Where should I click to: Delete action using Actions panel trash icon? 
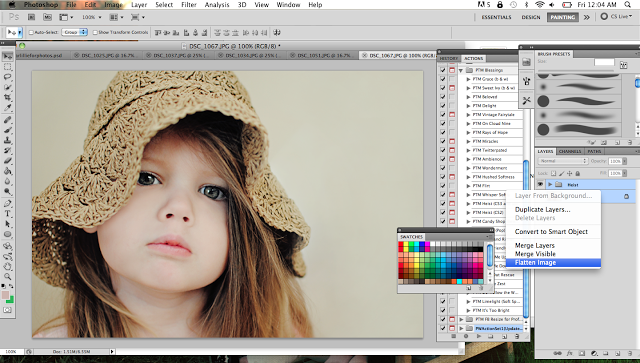coord(517,336)
